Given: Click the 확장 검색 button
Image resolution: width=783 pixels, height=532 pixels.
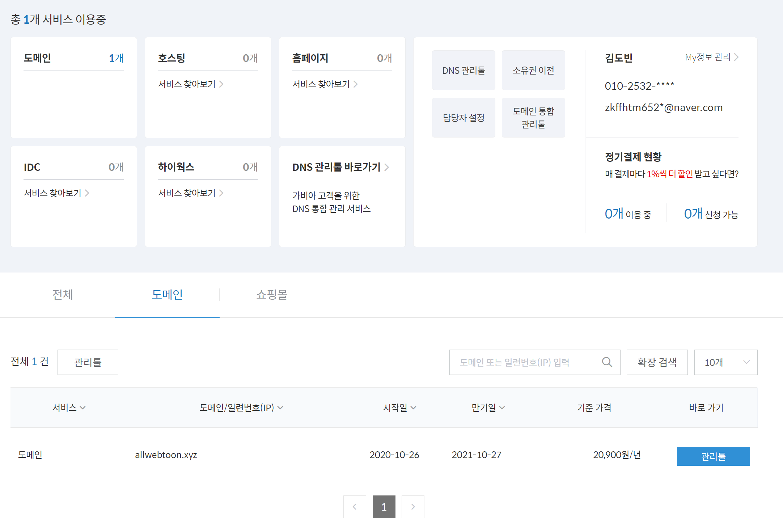Looking at the screenshot, I should coord(657,362).
